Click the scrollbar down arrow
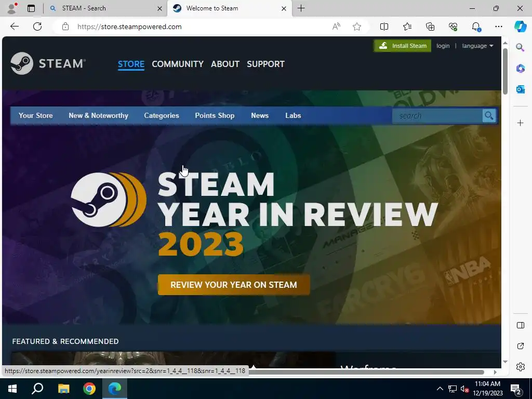The width and height of the screenshot is (532, 399). 505,362
